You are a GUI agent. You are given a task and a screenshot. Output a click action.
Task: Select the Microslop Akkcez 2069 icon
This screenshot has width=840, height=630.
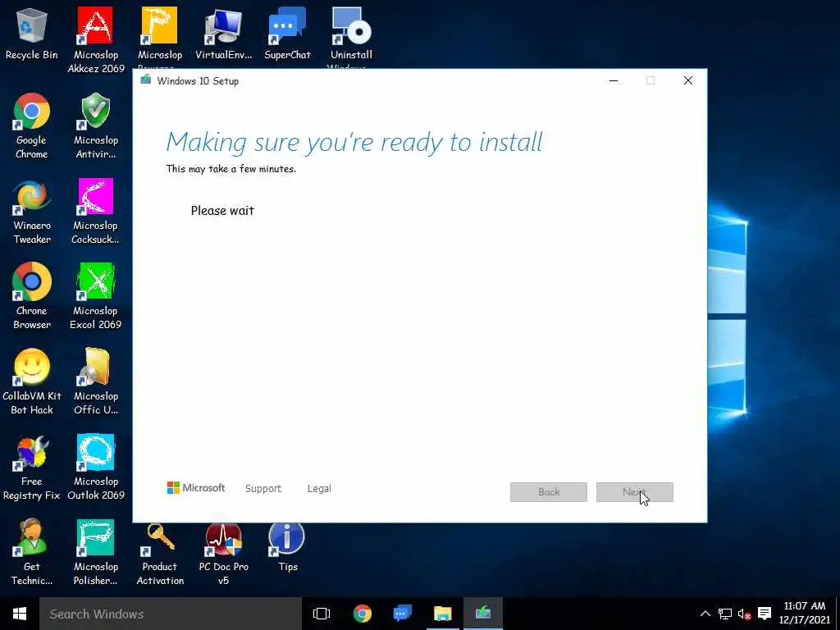(95, 39)
